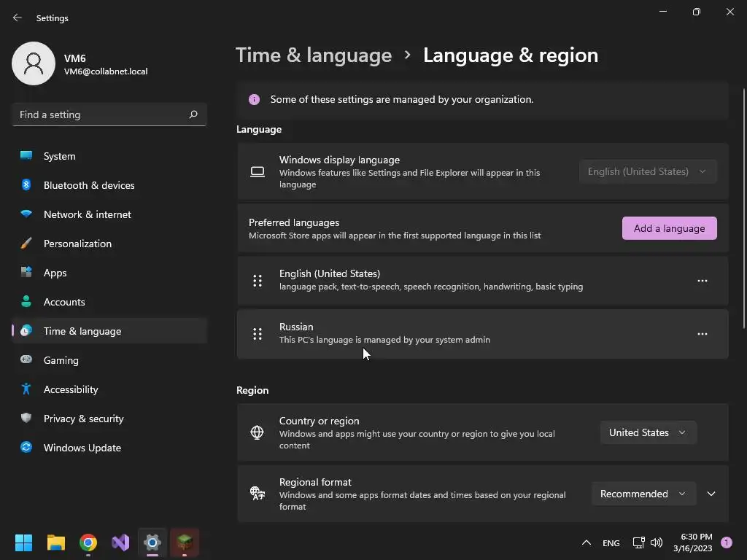The width and height of the screenshot is (747, 560).
Task: Click the volume speaker tray icon
Action: [657, 542]
